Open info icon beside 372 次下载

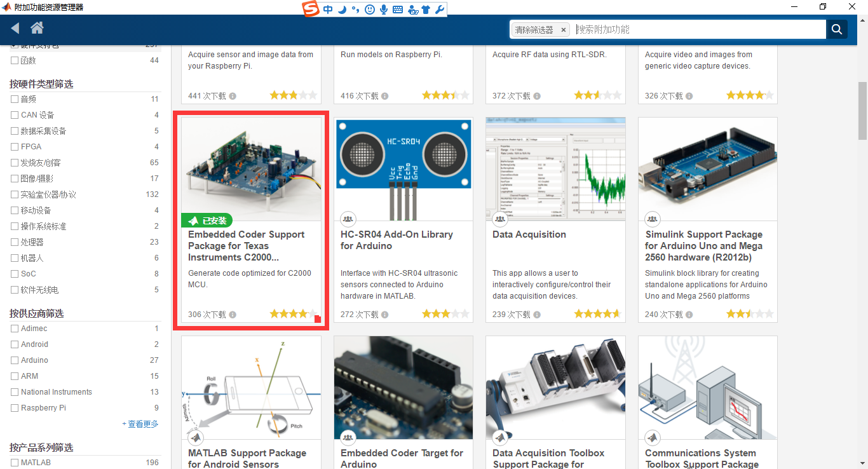coord(537,96)
